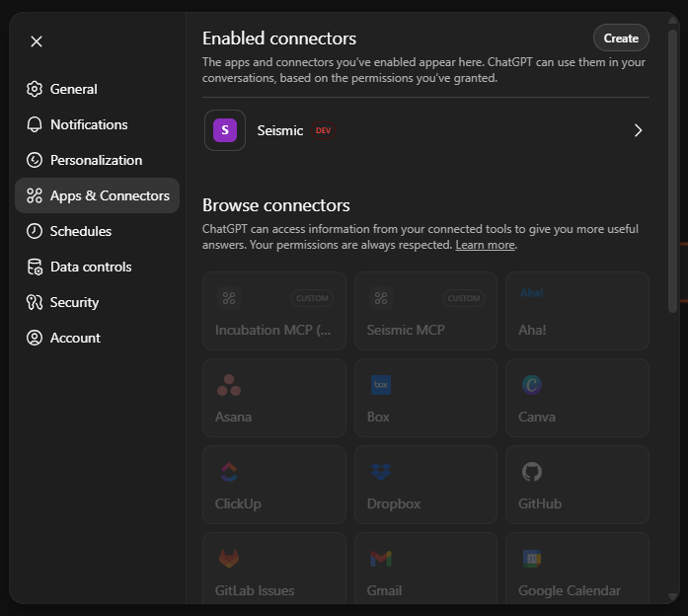688x616 pixels.
Task: Click the Create connector button
Action: click(x=621, y=38)
